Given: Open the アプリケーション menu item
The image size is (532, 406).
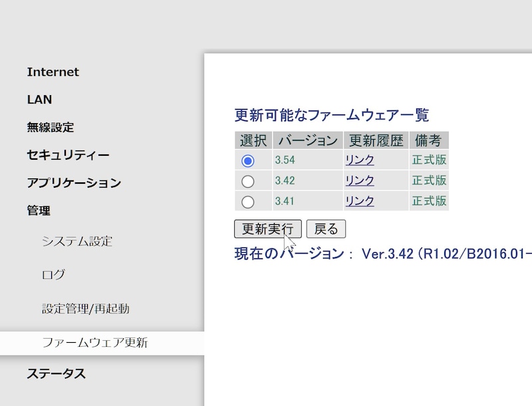Looking at the screenshot, I should click(x=73, y=183).
